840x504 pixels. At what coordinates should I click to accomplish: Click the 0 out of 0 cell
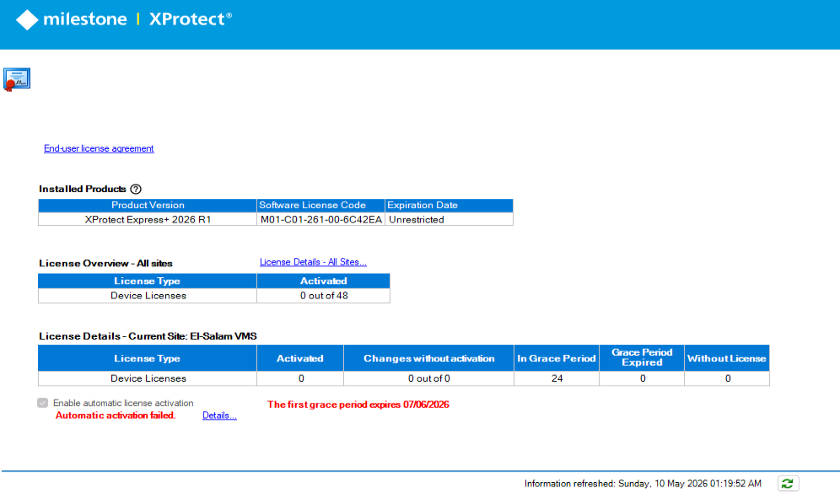pos(428,378)
